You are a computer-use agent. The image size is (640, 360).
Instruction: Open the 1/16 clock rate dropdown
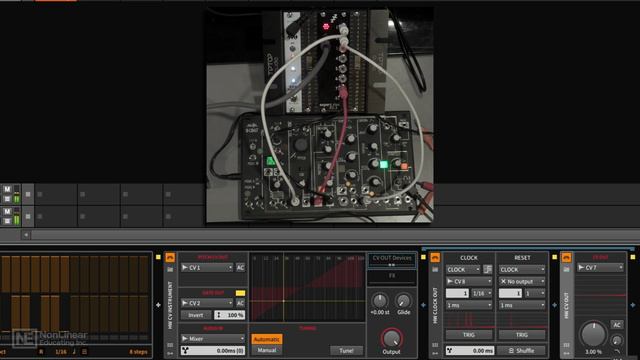click(482, 293)
